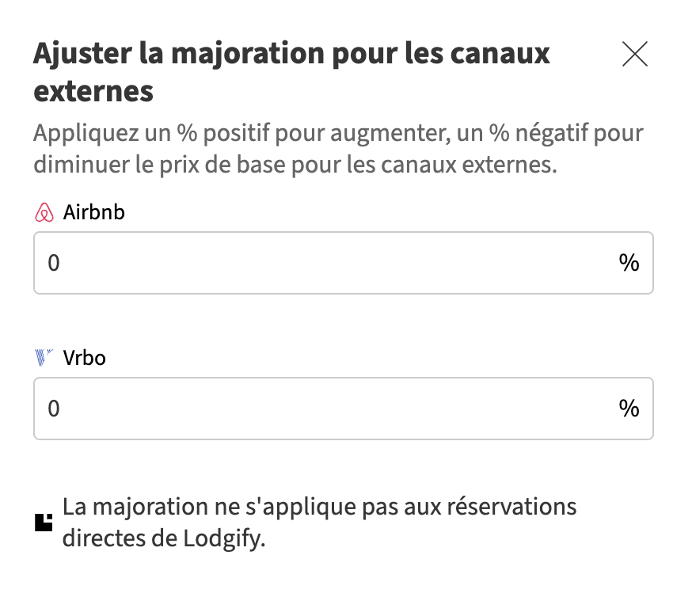This screenshot has width=692, height=616.
Task: Click the word "externes" in the heading
Action: pyautogui.click(x=93, y=91)
